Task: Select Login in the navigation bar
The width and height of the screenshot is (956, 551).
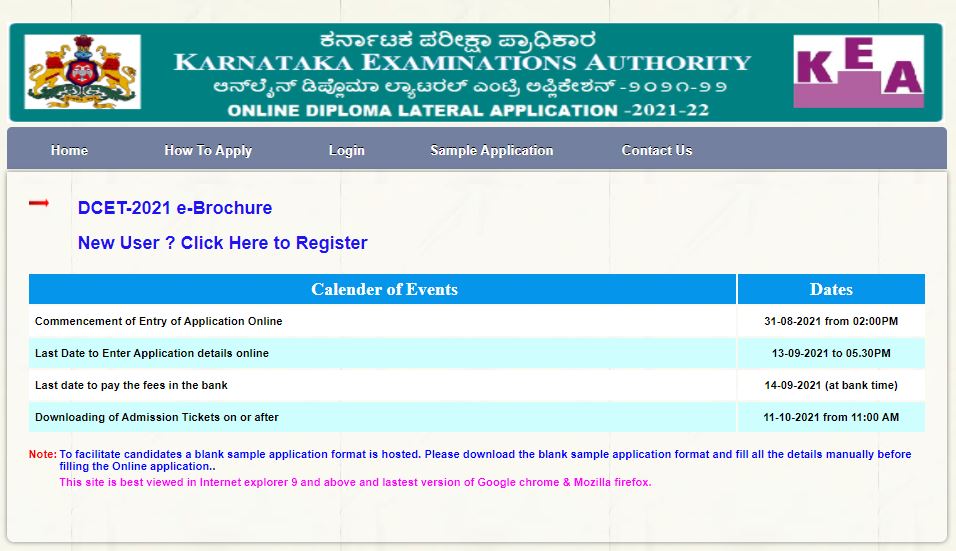Action: [346, 150]
